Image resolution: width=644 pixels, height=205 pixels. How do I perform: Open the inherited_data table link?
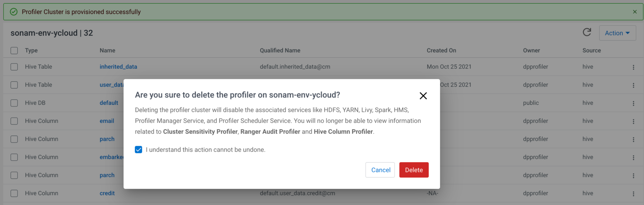118,67
